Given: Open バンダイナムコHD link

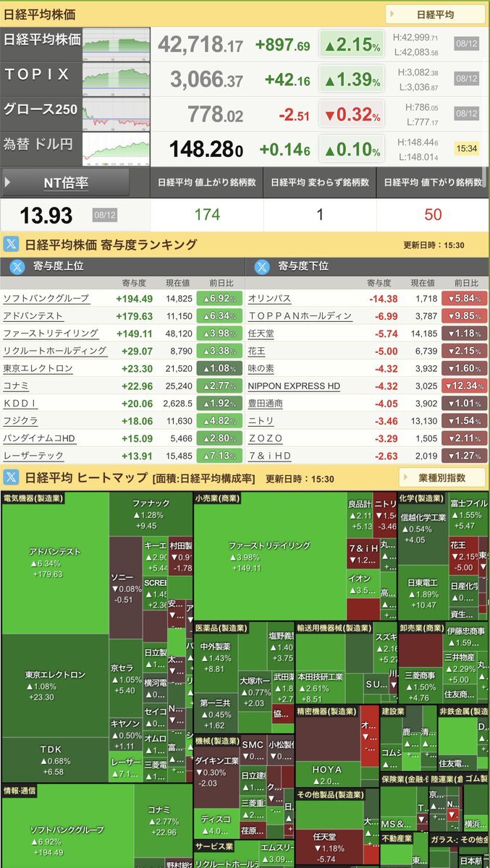Looking at the screenshot, I should 39,438.
